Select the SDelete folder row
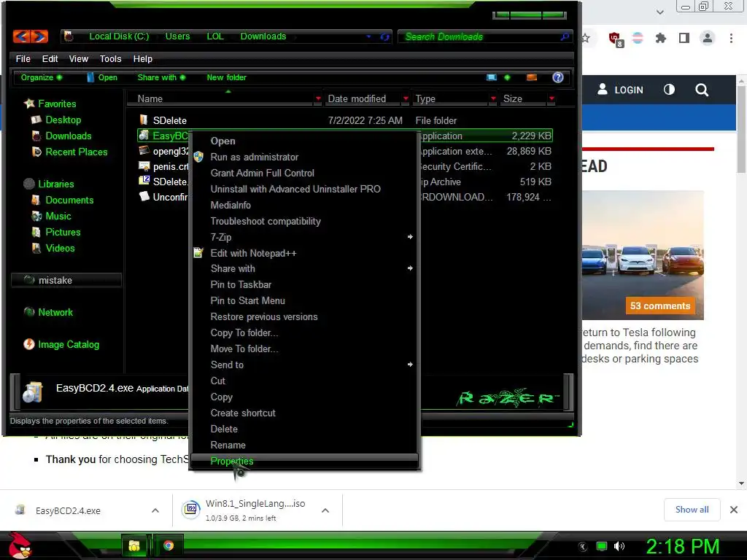This screenshot has width=747, height=560. click(344, 120)
